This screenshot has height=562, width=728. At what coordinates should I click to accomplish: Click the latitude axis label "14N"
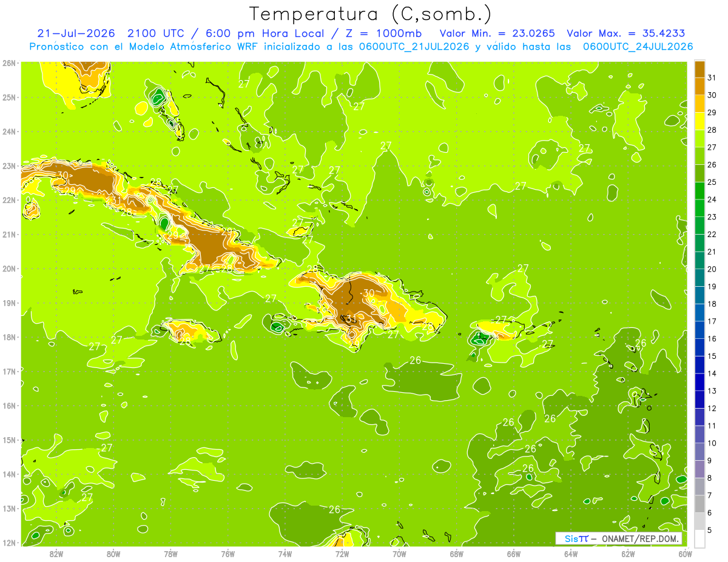pos(9,474)
